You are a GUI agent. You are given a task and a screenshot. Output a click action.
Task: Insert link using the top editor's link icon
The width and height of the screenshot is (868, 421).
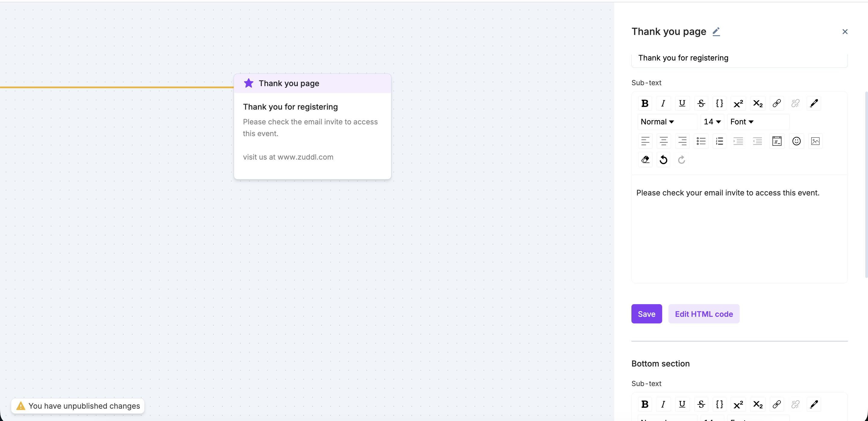point(776,103)
